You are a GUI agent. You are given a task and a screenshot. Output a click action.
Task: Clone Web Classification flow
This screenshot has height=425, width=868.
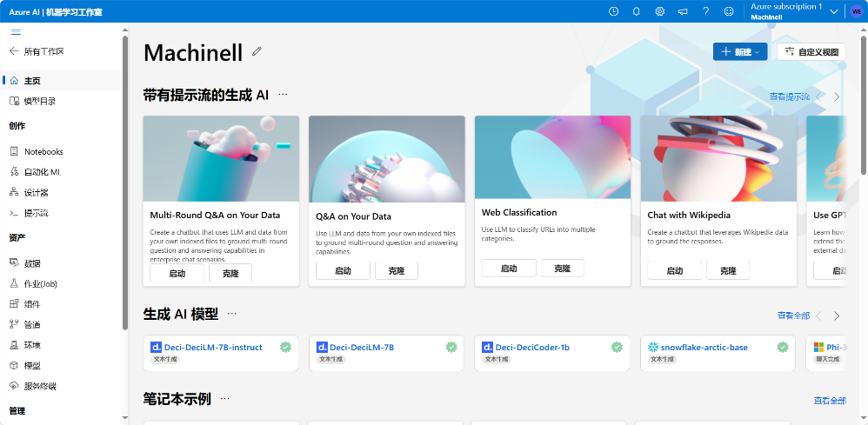click(563, 269)
